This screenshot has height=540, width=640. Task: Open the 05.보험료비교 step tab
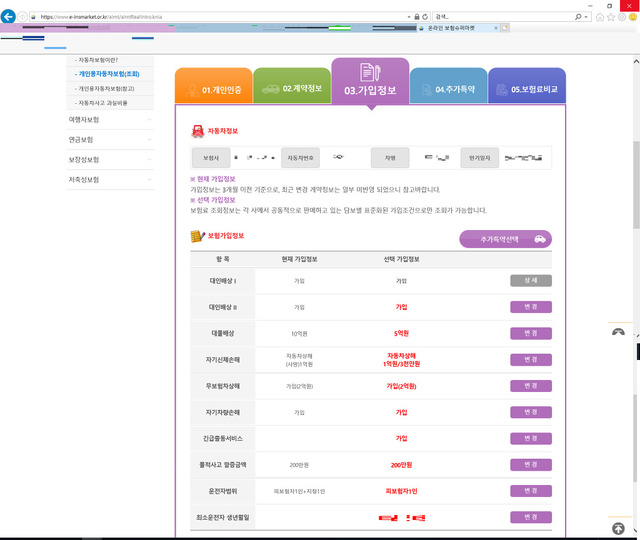coord(527,89)
